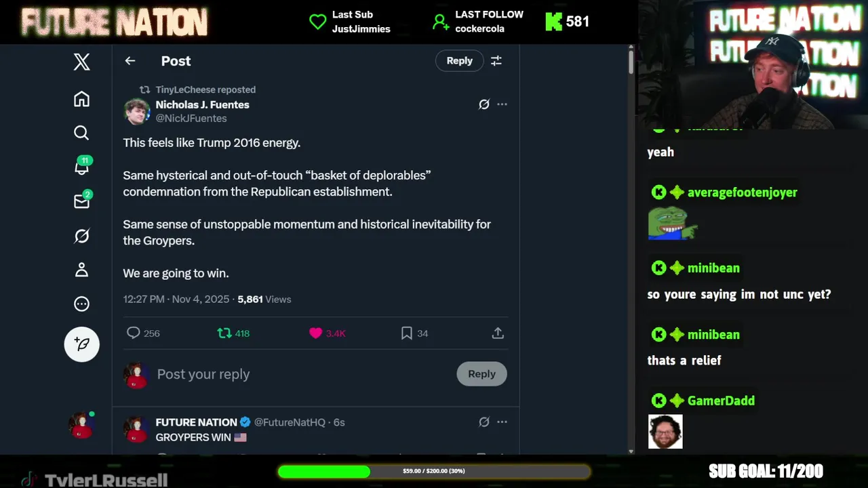Click the back arrow beside Post

(x=130, y=61)
